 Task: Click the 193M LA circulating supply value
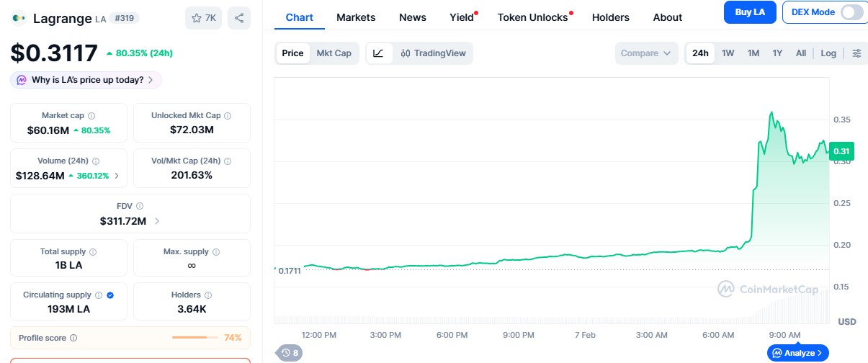coord(68,309)
